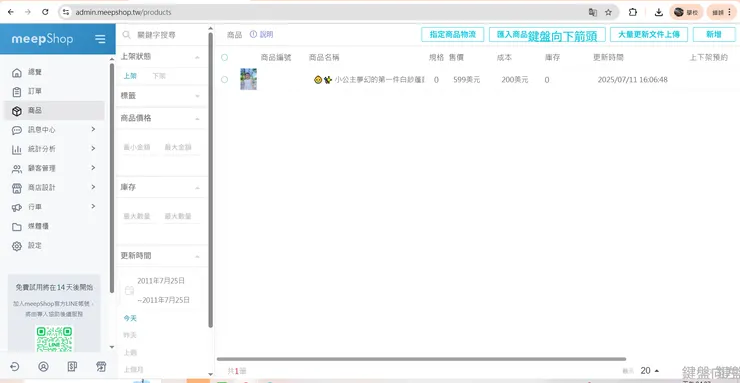
Task: Click the 說明 info icon
Action: [253, 34]
